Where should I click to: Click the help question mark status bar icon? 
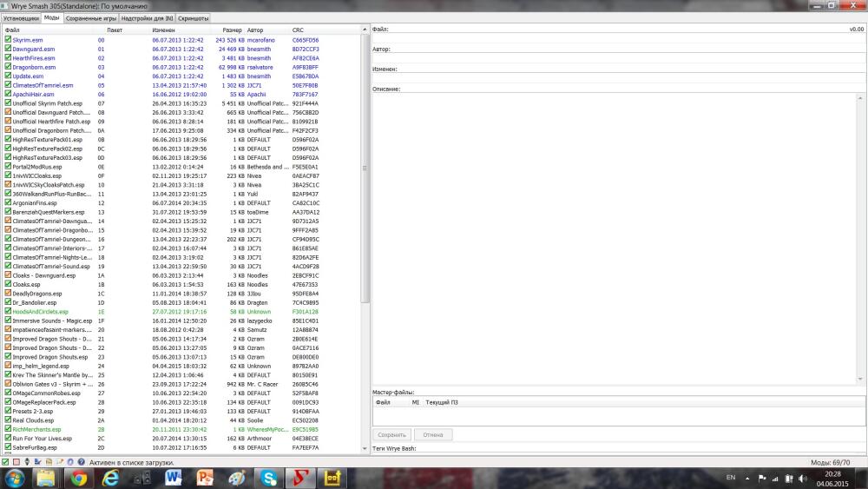pos(82,462)
